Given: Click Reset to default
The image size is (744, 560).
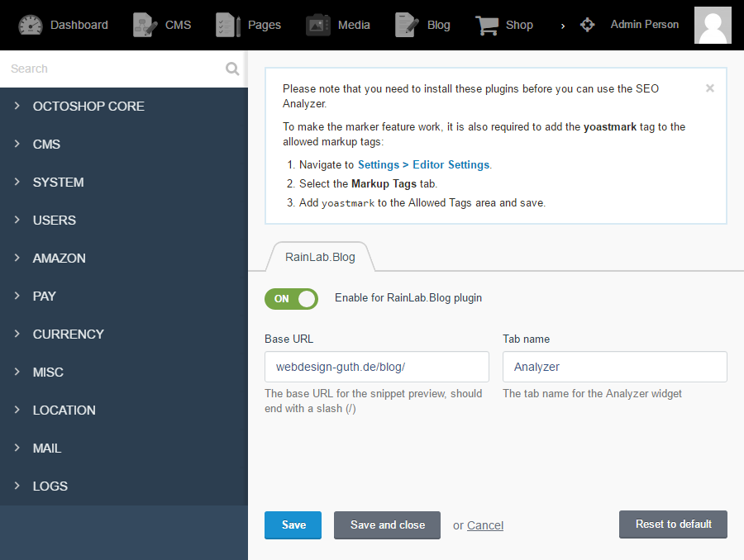Looking at the screenshot, I should (x=672, y=524).
